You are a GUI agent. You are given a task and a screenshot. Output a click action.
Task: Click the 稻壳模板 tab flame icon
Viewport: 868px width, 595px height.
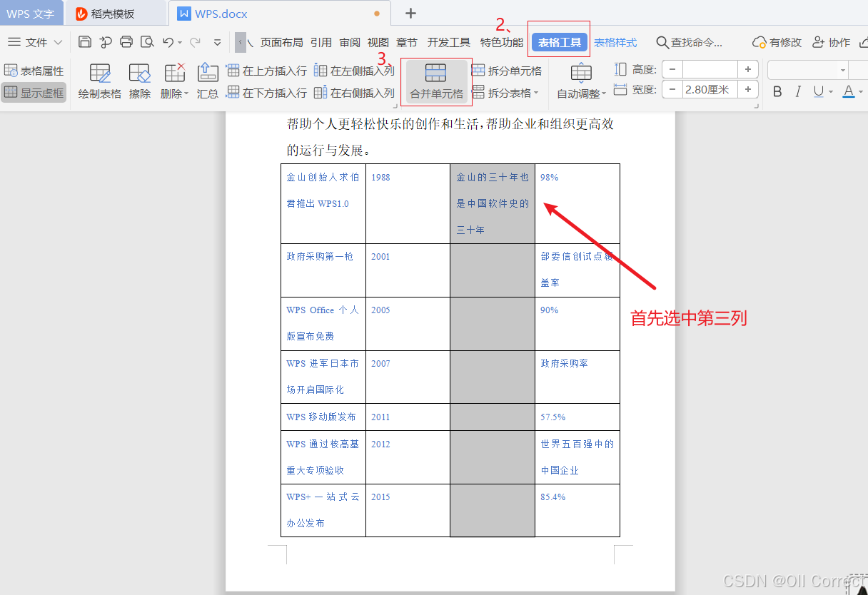[x=81, y=14]
